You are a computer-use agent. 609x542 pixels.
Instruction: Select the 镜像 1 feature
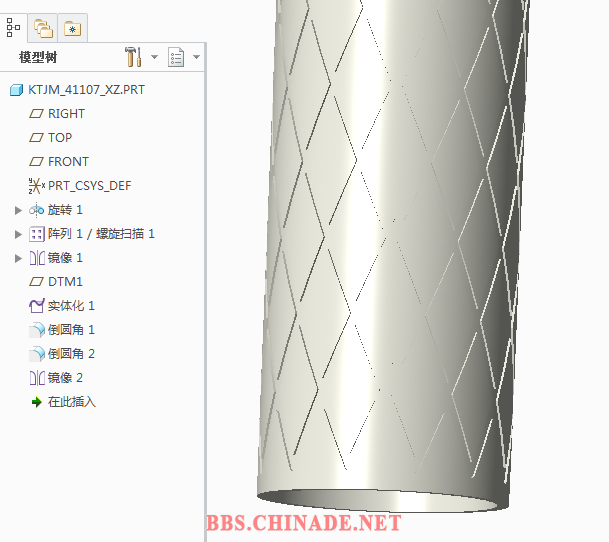point(65,258)
